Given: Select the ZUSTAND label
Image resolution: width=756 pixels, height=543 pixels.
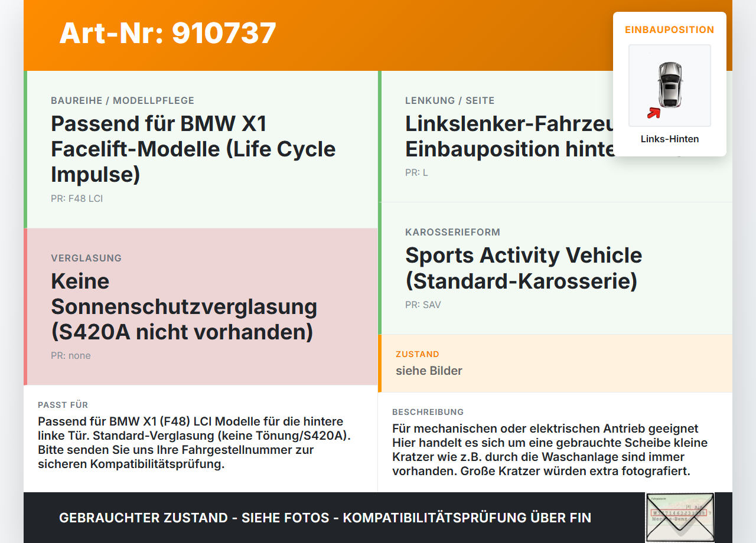Looking at the screenshot, I should click(418, 354).
